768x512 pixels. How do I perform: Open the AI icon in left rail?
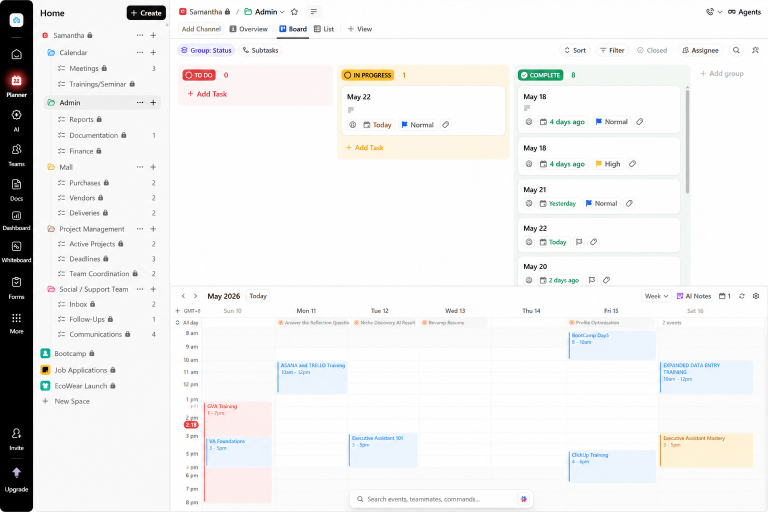coord(16,120)
